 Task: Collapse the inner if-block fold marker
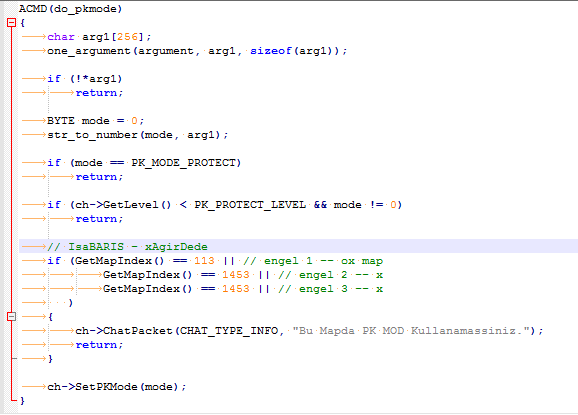coord(11,317)
